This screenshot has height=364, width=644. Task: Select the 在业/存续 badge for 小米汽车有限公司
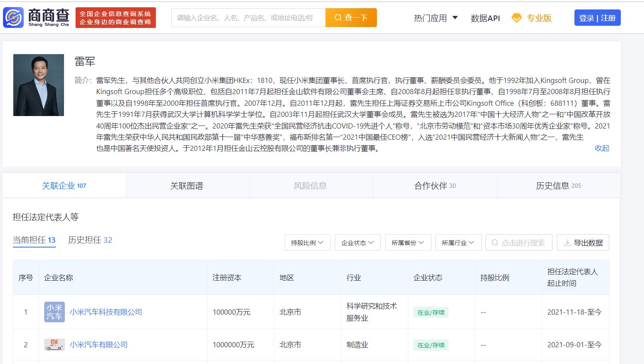tap(431, 345)
